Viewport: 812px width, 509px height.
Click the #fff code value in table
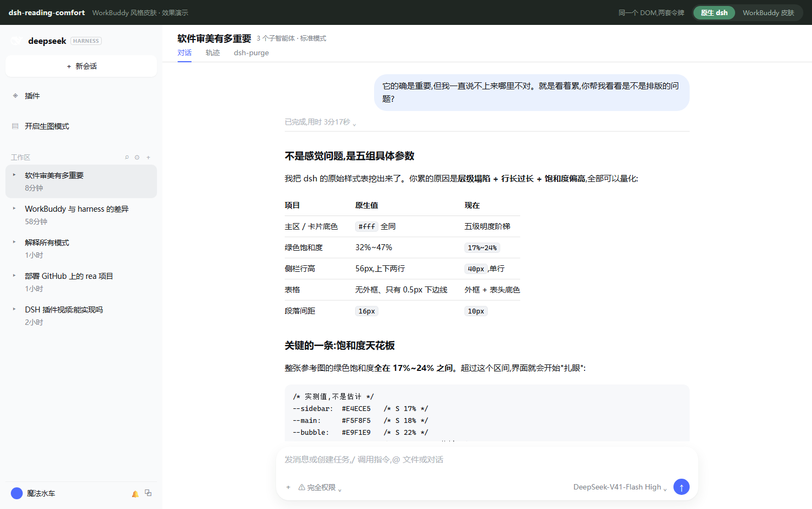(366, 227)
